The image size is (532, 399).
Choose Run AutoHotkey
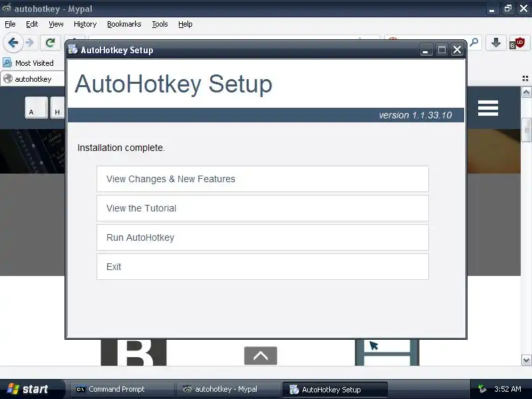point(262,237)
